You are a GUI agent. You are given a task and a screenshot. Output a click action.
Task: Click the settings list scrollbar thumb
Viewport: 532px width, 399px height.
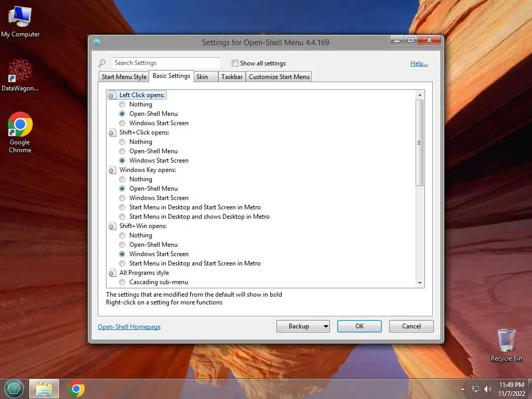(x=420, y=143)
